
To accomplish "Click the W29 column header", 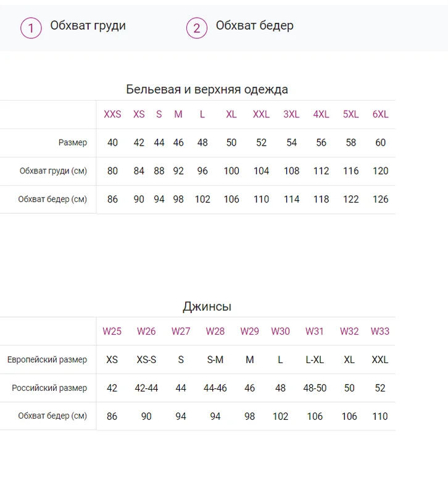I will 249,331.
